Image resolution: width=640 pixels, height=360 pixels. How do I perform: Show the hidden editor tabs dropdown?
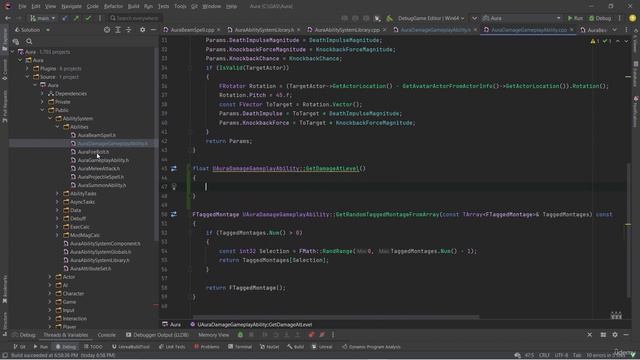pyautogui.click(x=614, y=30)
